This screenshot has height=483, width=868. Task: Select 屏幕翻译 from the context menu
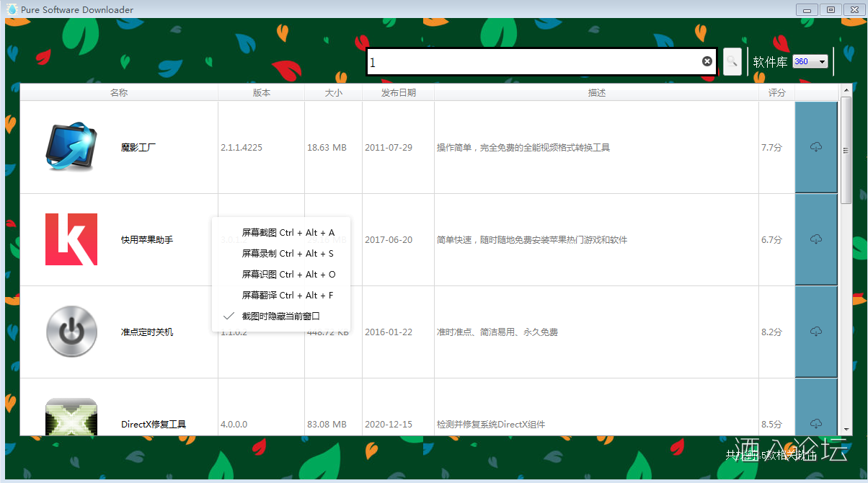pyautogui.click(x=288, y=295)
